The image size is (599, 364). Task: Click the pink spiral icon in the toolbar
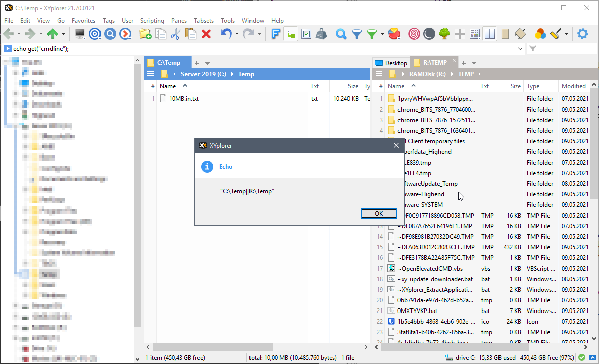(414, 34)
